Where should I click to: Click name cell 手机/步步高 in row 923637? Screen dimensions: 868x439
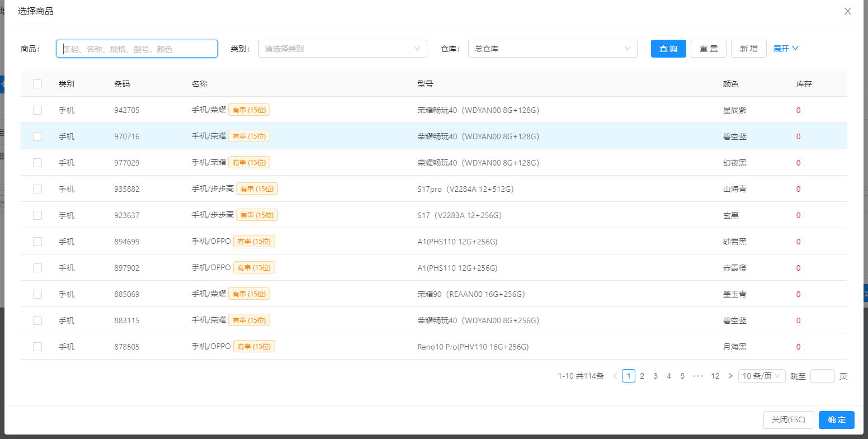click(213, 215)
